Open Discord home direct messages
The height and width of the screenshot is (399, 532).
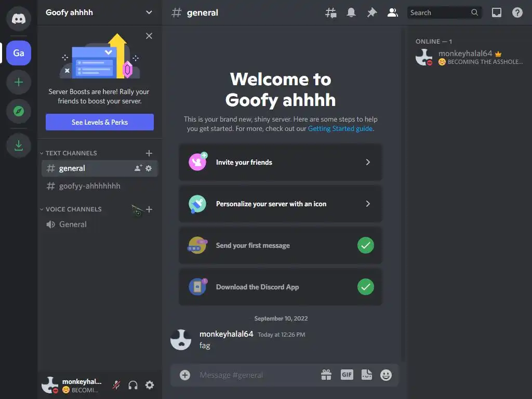coord(19,18)
